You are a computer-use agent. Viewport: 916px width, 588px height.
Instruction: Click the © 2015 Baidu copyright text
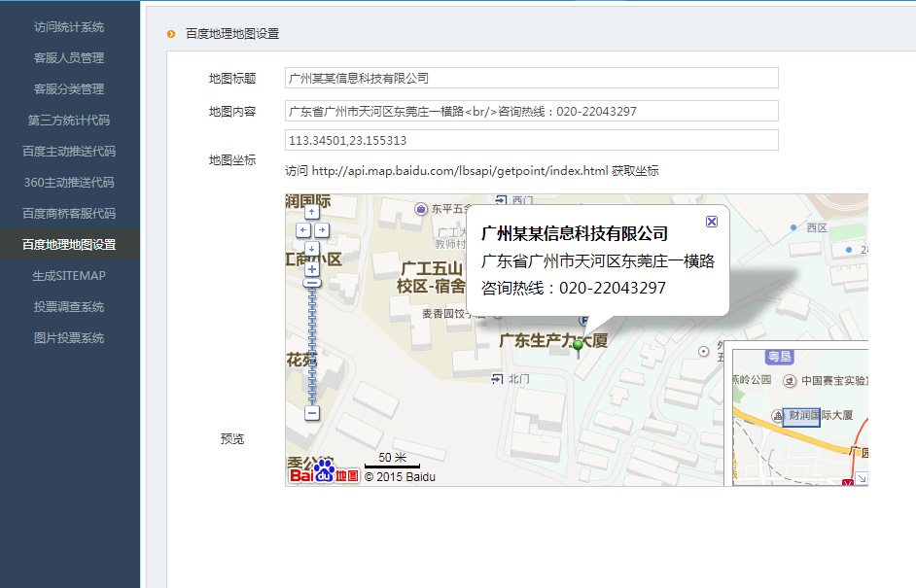point(400,477)
